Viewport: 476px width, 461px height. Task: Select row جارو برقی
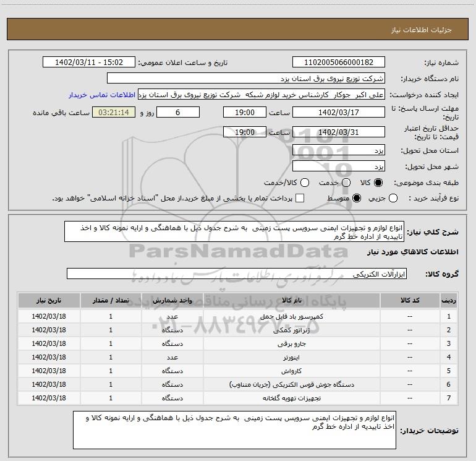[x=237, y=343]
